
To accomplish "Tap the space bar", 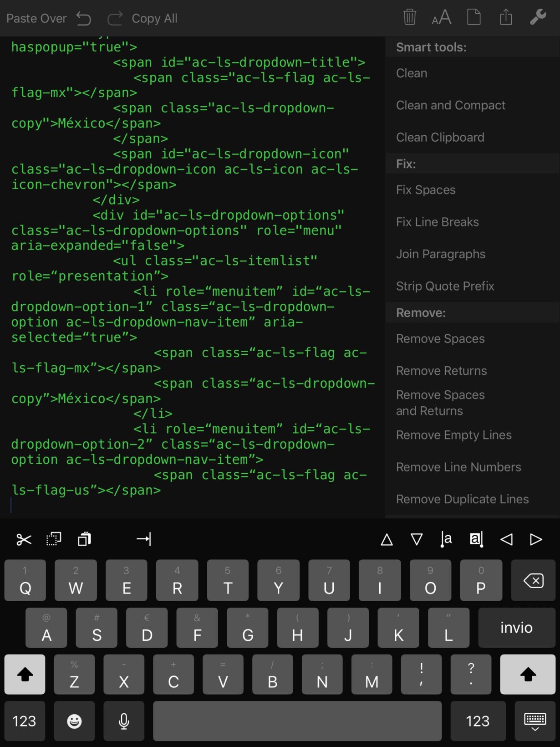I will click(297, 721).
